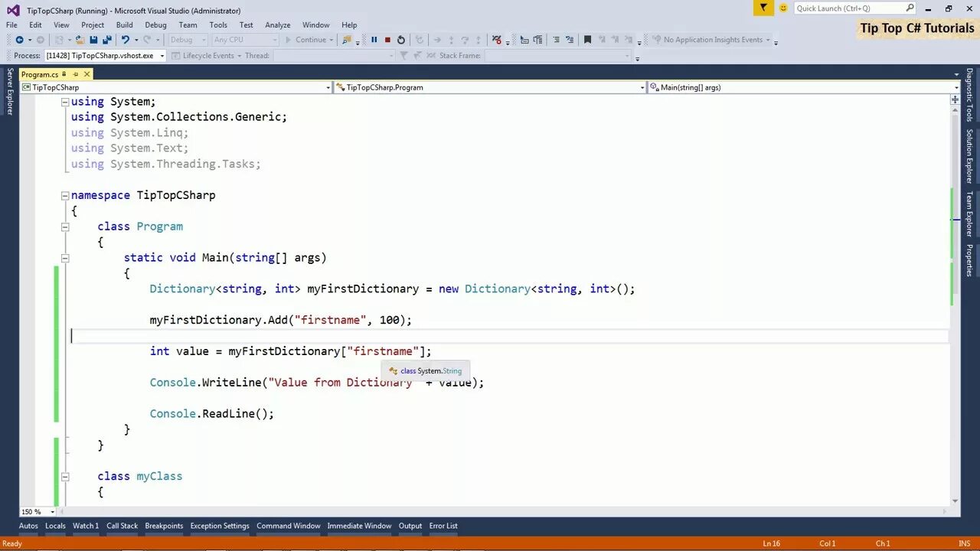Toggle a bookmark on the current line

(x=587, y=40)
